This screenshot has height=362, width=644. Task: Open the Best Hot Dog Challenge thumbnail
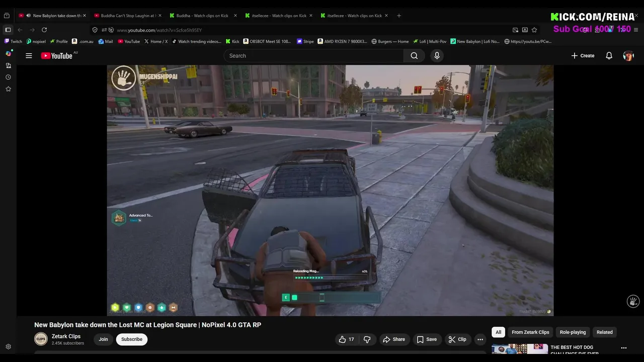[520, 349]
